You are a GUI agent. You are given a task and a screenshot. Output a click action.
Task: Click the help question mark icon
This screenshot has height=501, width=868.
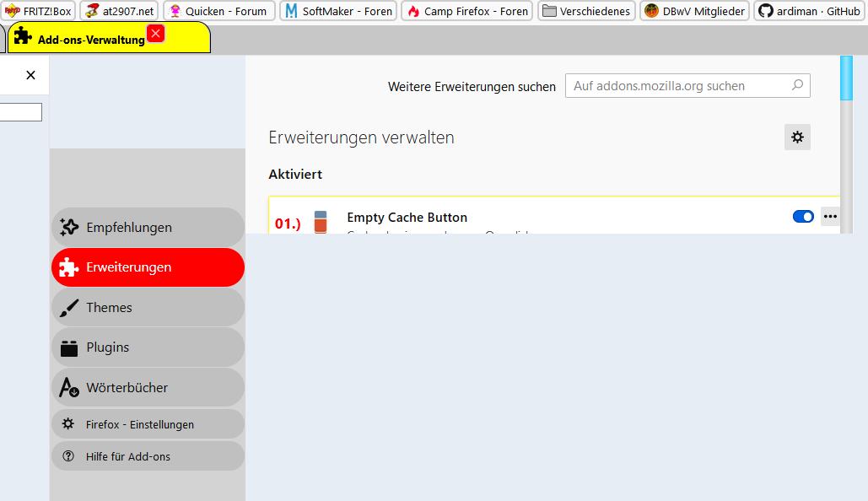pos(68,455)
